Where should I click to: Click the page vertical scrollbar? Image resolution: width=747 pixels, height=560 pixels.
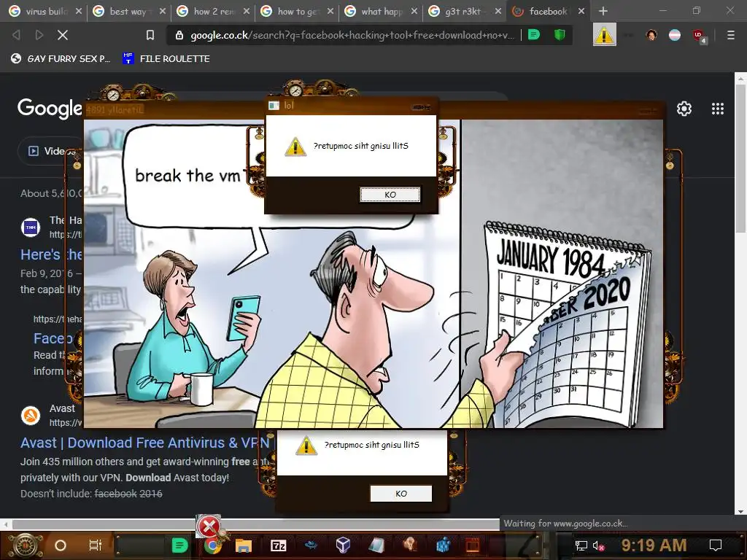click(x=740, y=157)
